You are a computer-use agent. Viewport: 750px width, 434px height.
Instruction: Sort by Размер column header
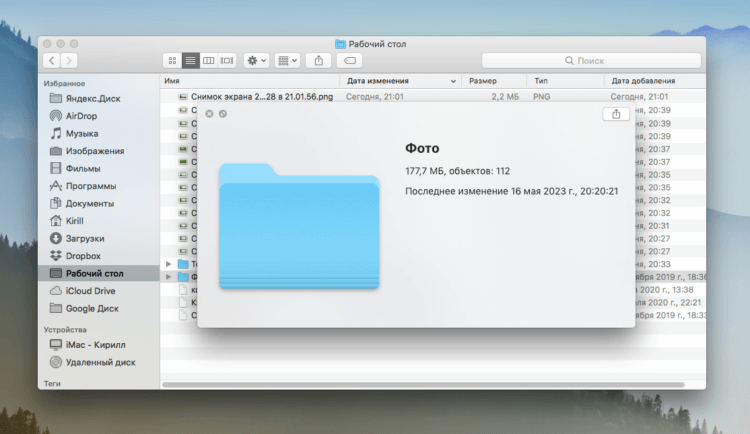click(483, 81)
